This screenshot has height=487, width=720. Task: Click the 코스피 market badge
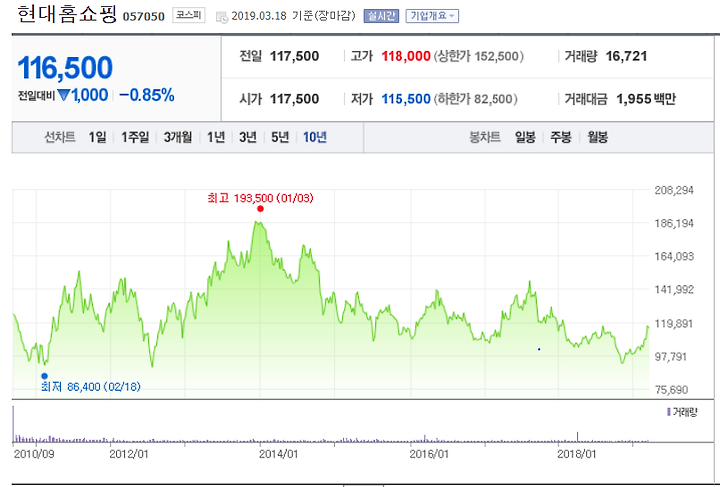tap(189, 15)
